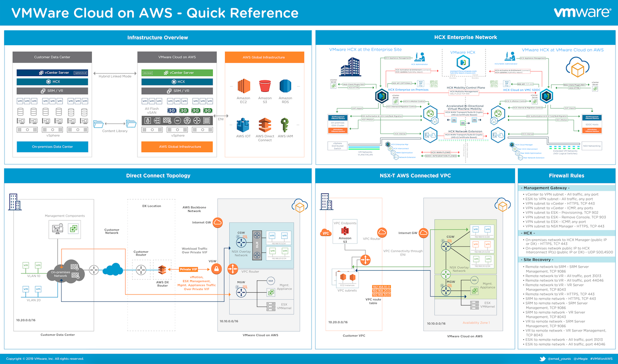This screenshot has width=618, height=364.
Task: Select the green vCenter Server bar
Action: (177, 73)
